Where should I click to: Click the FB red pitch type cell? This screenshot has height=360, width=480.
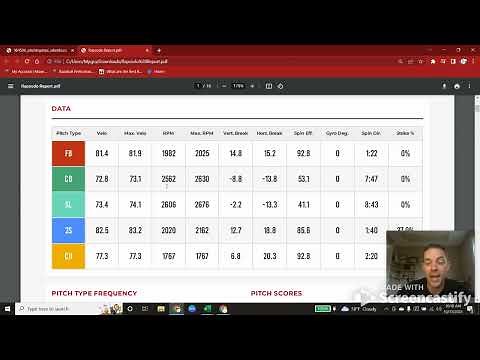coord(68,153)
